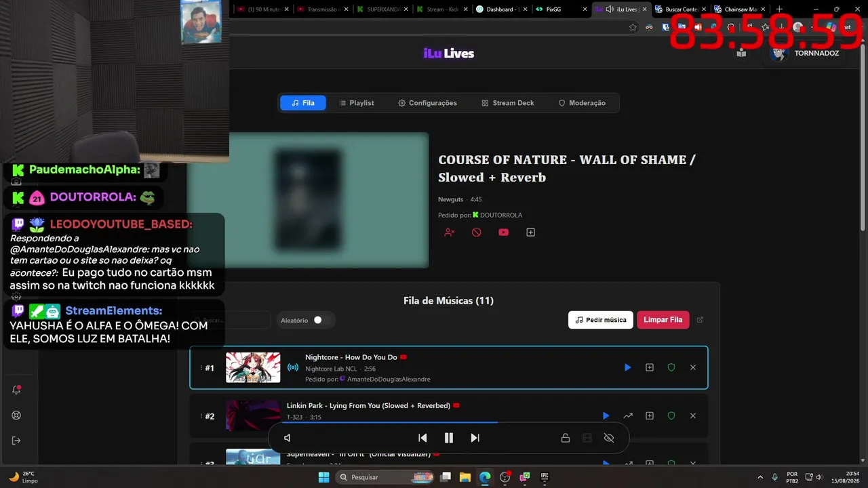Open the queue in an external window

click(x=701, y=320)
